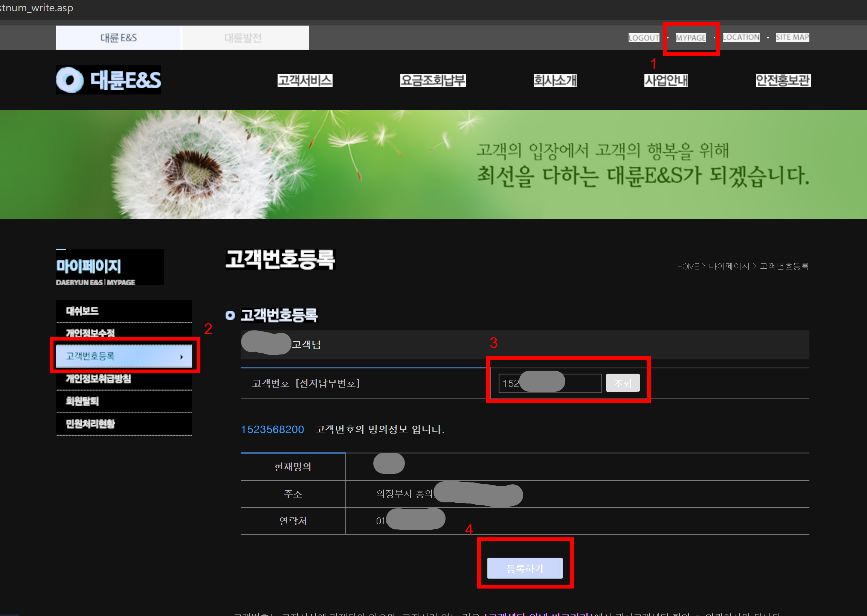Select 회원탈퇴 in the sidebar
Screen dimensions: 867x616
pyautogui.click(x=82, y=401)
